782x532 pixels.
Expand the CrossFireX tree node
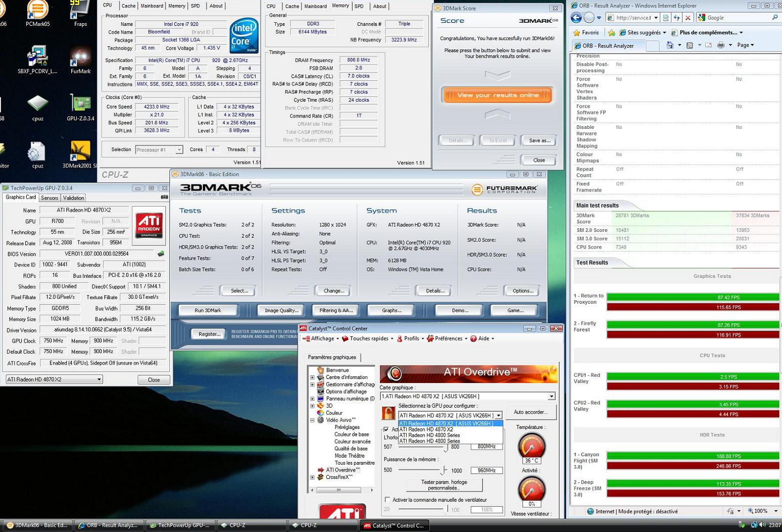click(312, 477)
